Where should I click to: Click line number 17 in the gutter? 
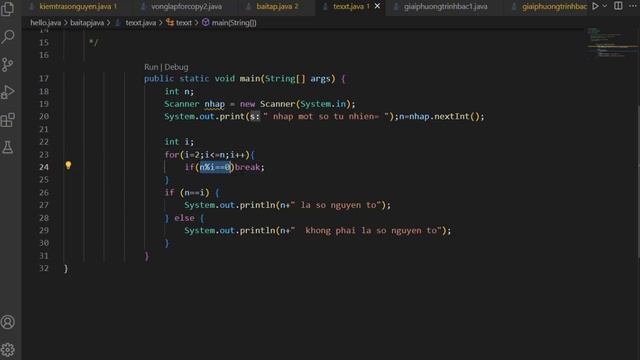(x=44, y=78)
